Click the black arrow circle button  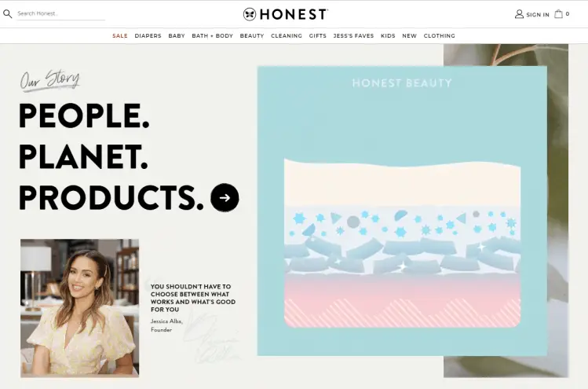pos(225,197)
